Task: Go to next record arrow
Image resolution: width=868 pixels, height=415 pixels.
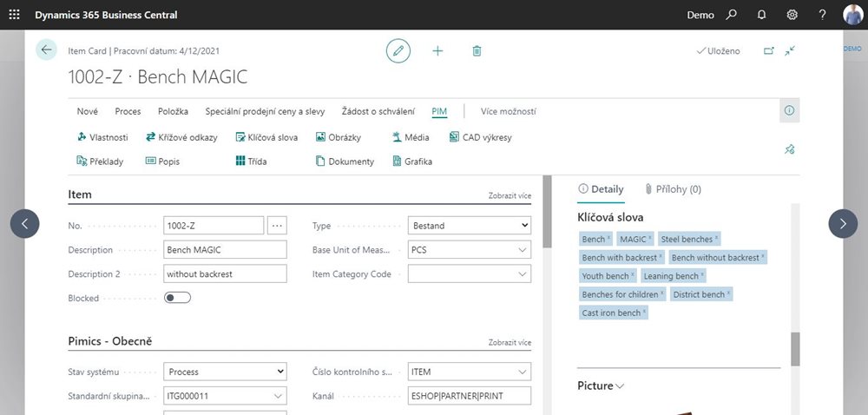Action: point(843,223)
